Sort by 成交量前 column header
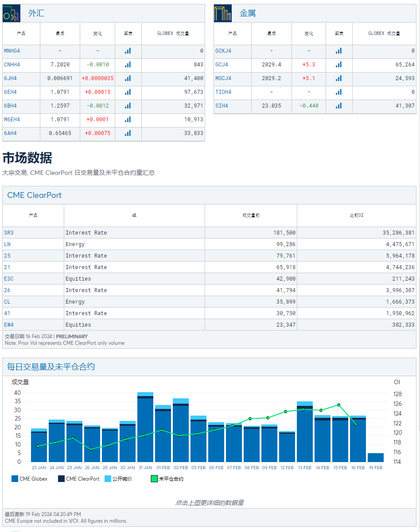Viewport: 420px width, 532px height. [251, 216]
